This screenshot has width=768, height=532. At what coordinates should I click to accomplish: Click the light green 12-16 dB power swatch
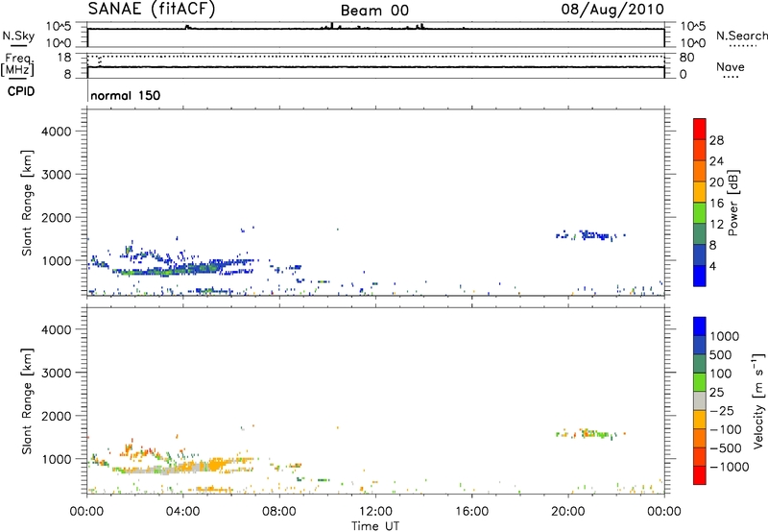[x=700, y=212]
